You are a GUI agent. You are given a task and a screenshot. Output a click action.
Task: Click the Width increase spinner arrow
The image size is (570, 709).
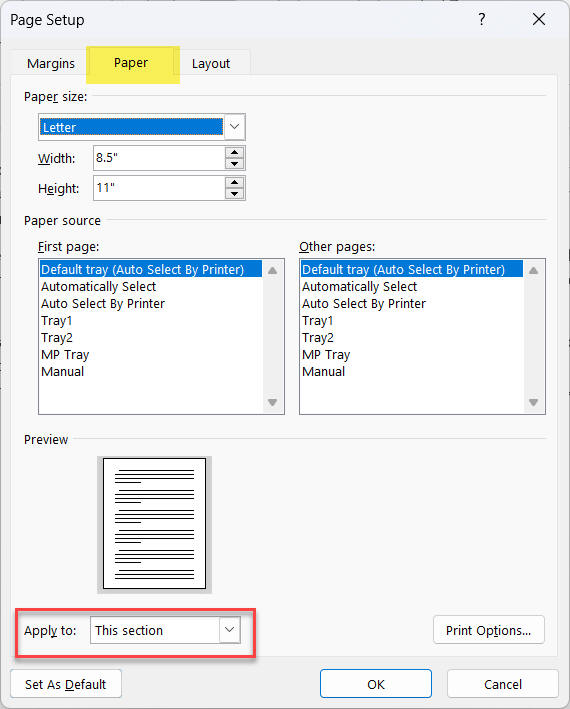coord(234,152)
